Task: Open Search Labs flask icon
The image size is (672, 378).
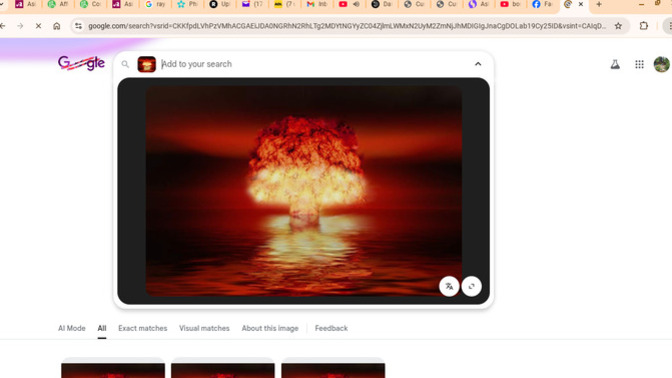Action: click(x=615, y=64)
